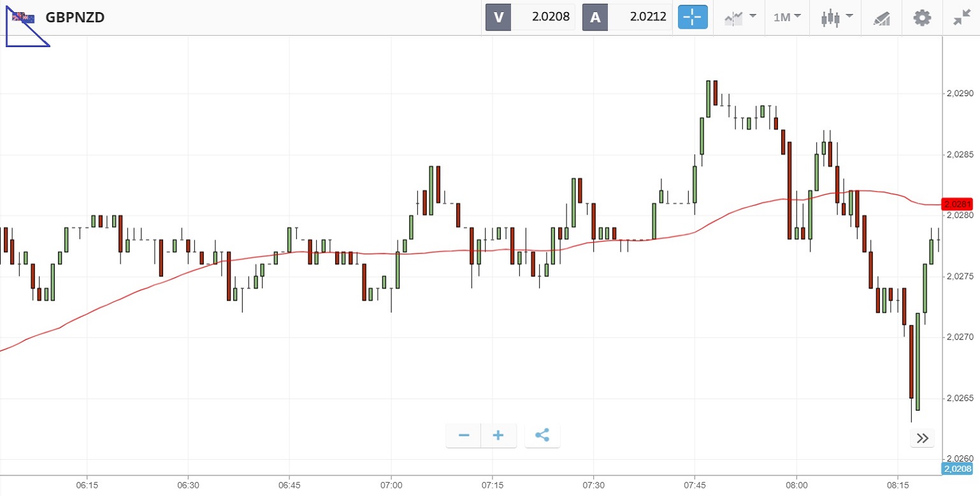The image size is (980, 496).
Task: Zoom out the chart with minus button
Action: (x=464, y=436)
